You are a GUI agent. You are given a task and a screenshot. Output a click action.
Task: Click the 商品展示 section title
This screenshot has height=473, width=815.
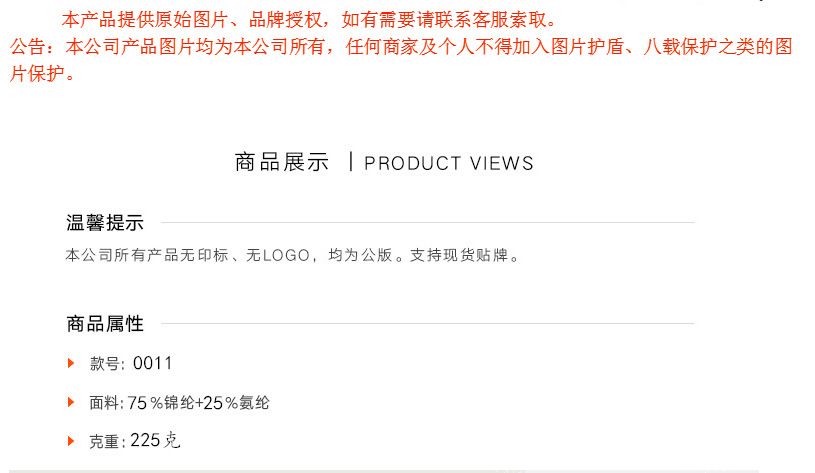click(282, 162)
